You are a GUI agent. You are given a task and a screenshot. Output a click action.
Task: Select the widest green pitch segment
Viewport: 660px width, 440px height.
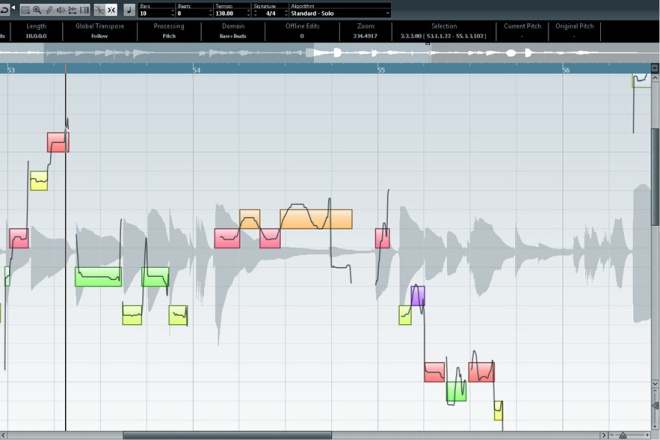pyautogui.click(x=98, y=277)
